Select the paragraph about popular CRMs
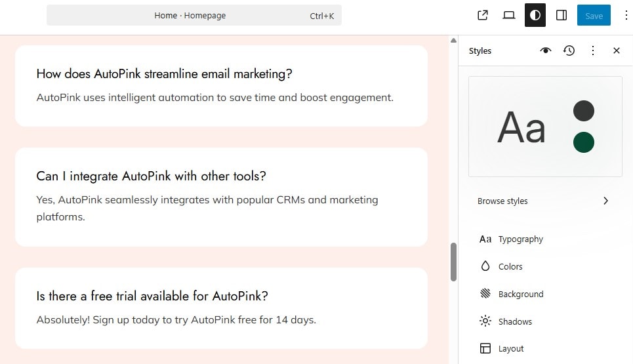633x364 pixels. click(x=207, y=208)
